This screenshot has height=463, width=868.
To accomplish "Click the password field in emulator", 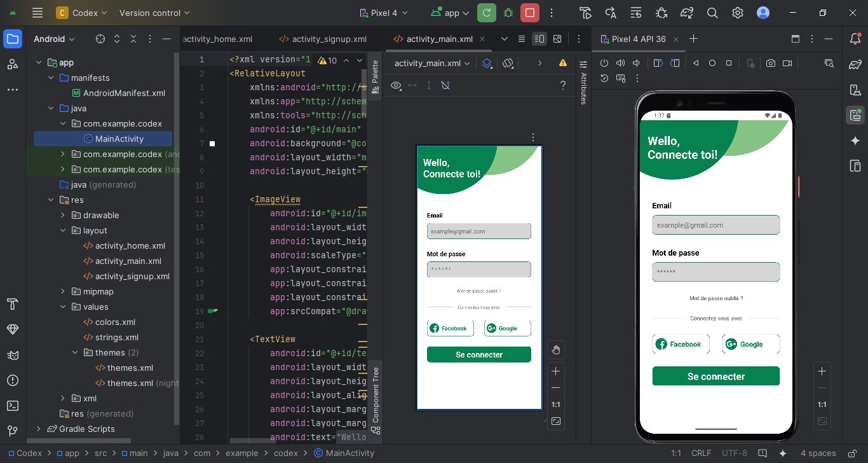I will [715, 272].
